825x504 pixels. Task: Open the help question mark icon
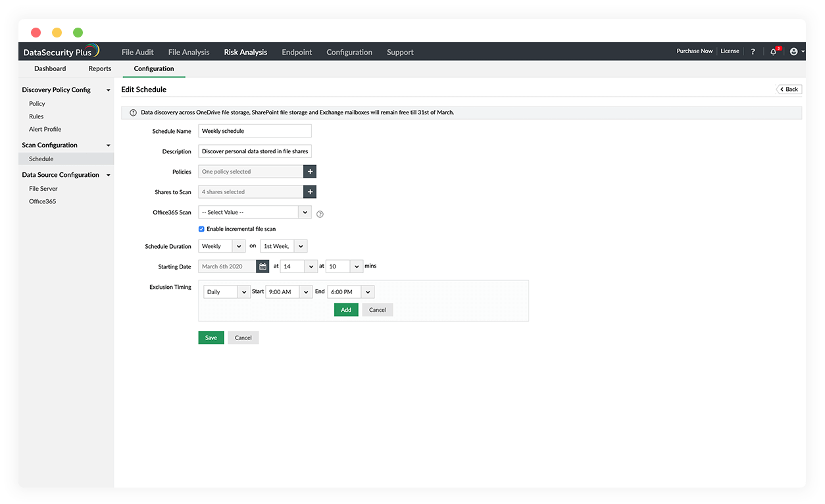coord(753,51)
